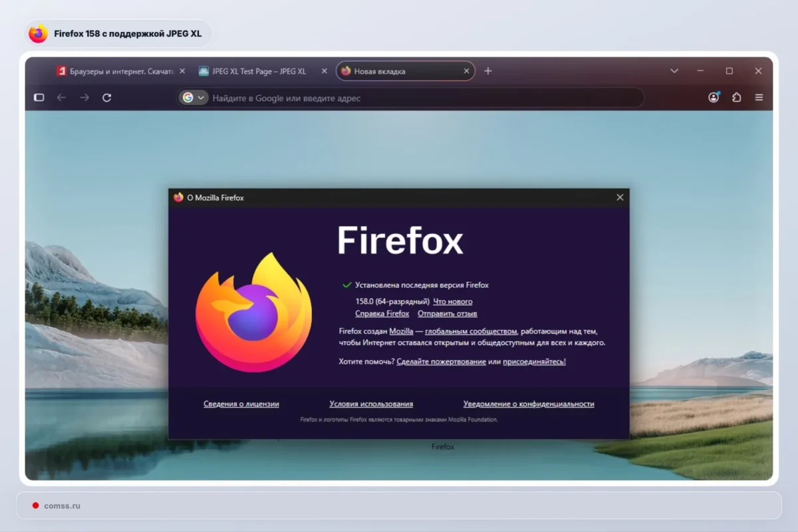The height and width of the screenshot is (532, 798).
Task: Click the Новая вкладка tab Firefox favicon
Action: (x=346, y=71)
